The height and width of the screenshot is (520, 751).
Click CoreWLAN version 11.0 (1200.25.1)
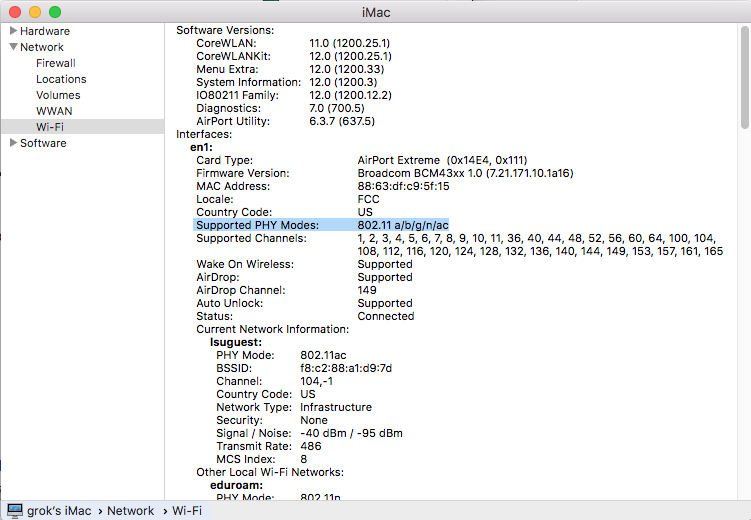click(350, 44)
